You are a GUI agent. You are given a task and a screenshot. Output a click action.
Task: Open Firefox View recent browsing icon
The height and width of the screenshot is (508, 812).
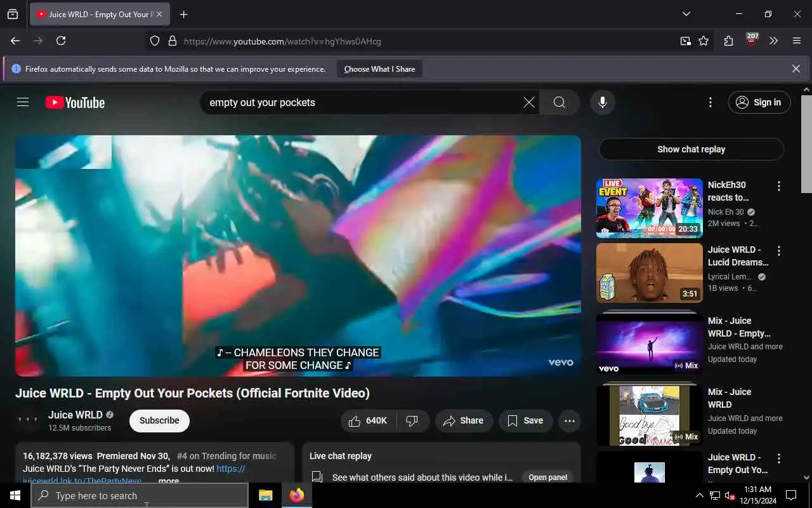click(x=13, y=14)
